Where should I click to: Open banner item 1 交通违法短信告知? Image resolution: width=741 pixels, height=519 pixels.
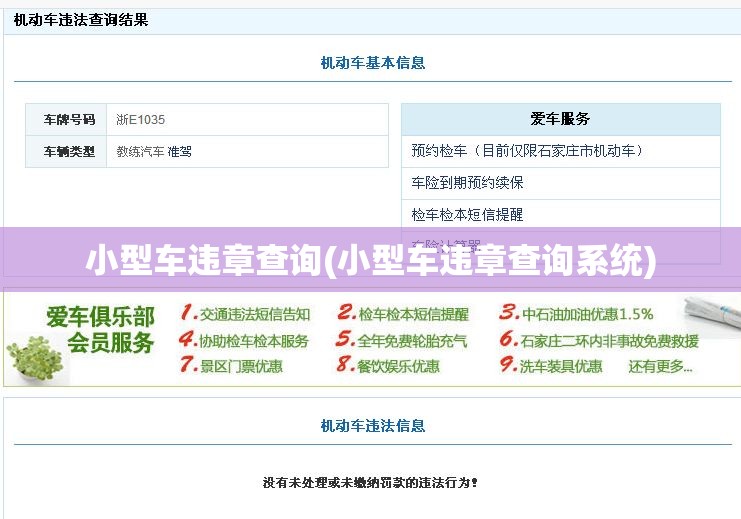point(245,314)
